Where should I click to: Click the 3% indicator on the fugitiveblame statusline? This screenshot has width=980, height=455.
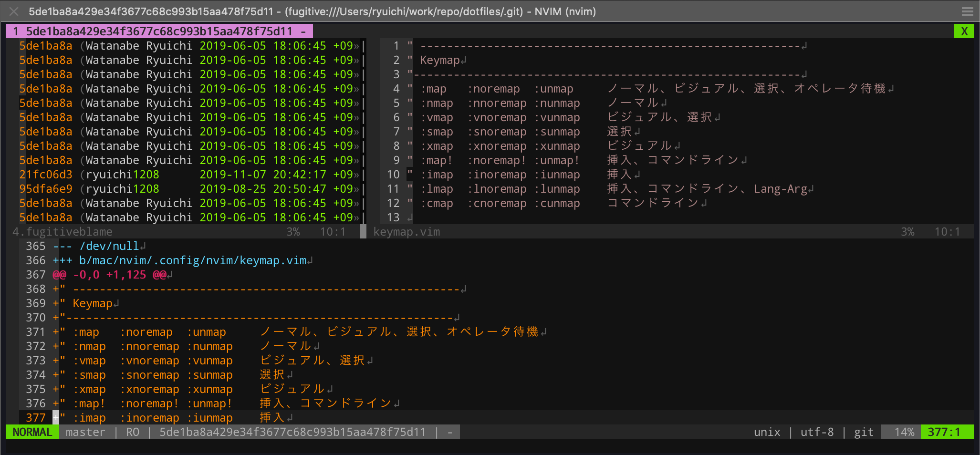tap(293, 232)
